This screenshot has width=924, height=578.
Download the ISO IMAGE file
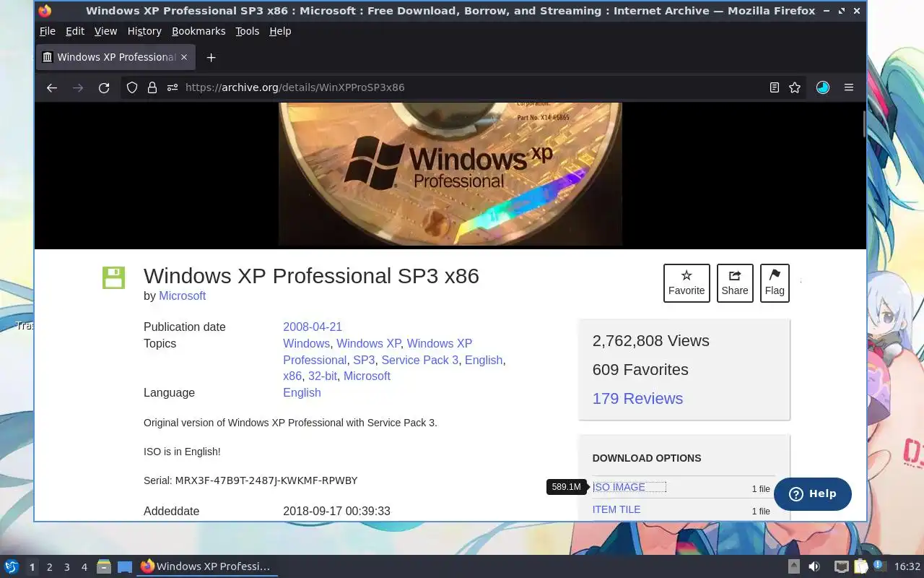(619, 487)
